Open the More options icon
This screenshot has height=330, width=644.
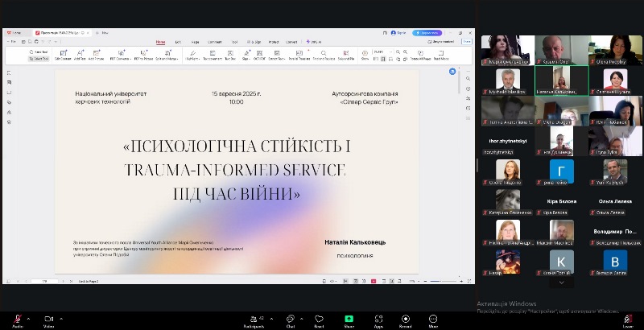click(x=433, y=320)
